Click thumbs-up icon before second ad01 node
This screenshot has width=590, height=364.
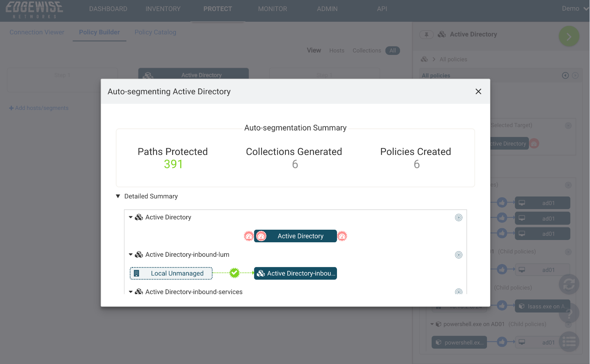click(x=502, y=218)
